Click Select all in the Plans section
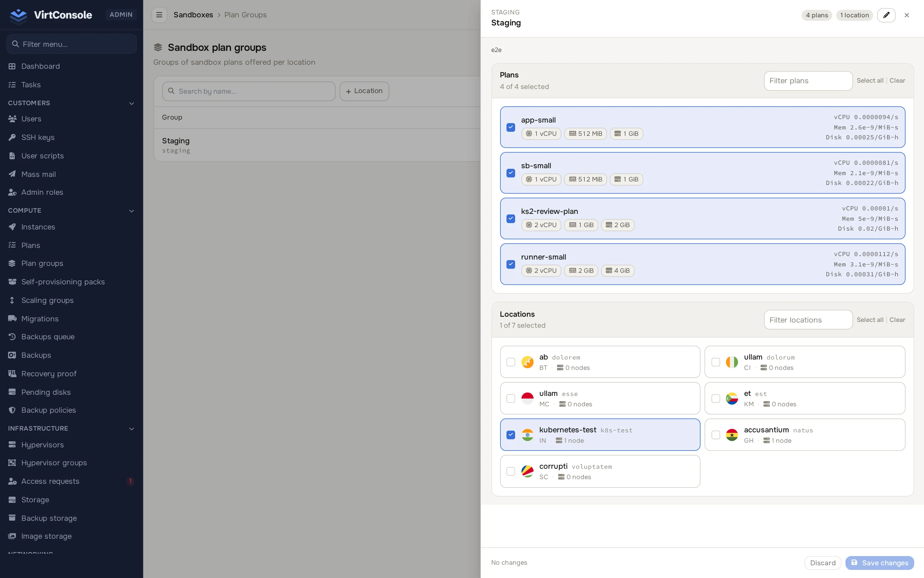Screen dimensions: 924x578 point(870,81)
